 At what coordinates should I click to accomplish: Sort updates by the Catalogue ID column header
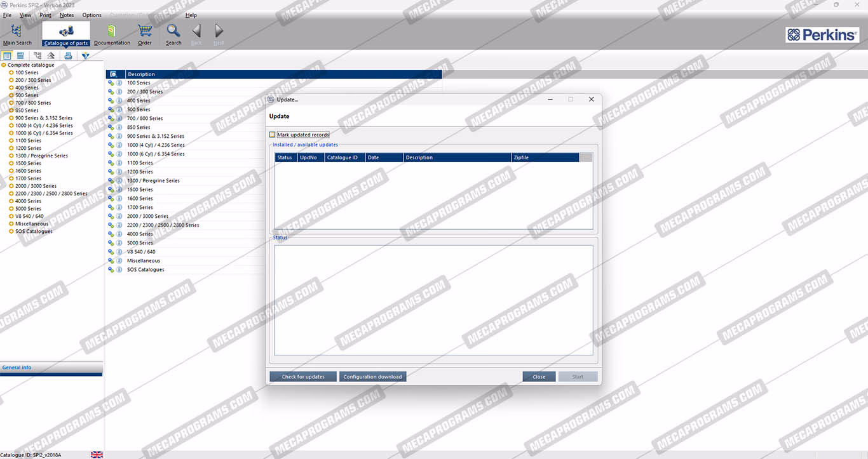[345, 157]
